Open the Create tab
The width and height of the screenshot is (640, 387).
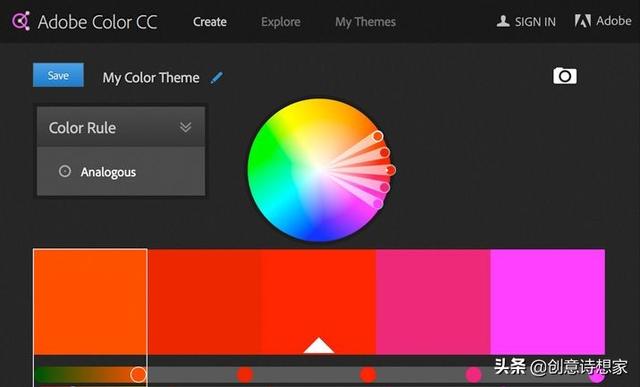210,22
